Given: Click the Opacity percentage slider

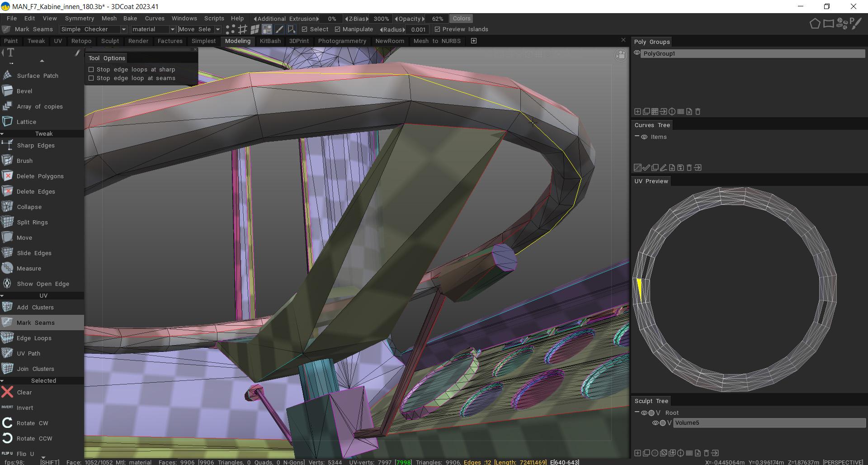Looking at the screenshot, I should tap(437, 19).
